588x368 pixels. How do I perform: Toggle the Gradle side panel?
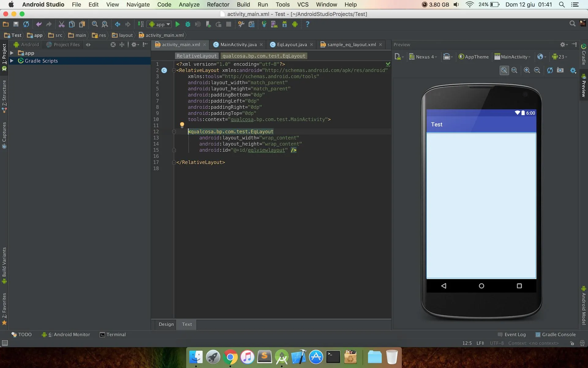pyautogui.click(x=584, y=55)
